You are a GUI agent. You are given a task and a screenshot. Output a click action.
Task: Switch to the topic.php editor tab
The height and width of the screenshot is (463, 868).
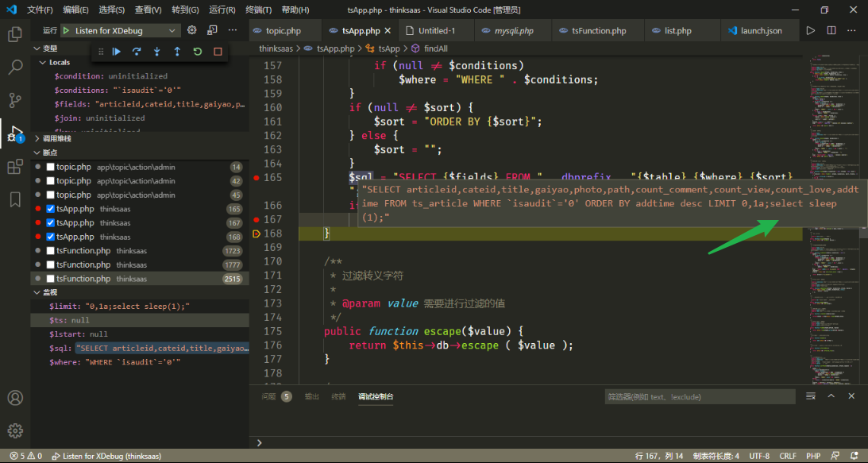(x=285, y=30)
